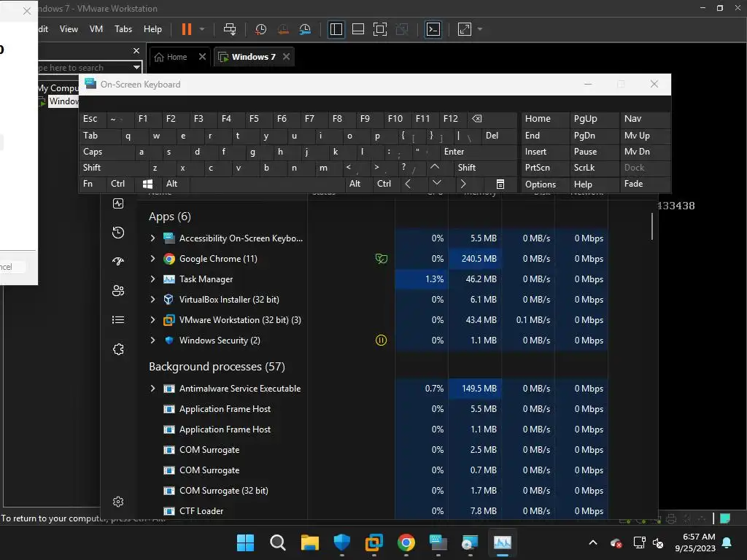Revert VM to previous snapshot icon
747x560 pixels.
[x=283, y=29]
